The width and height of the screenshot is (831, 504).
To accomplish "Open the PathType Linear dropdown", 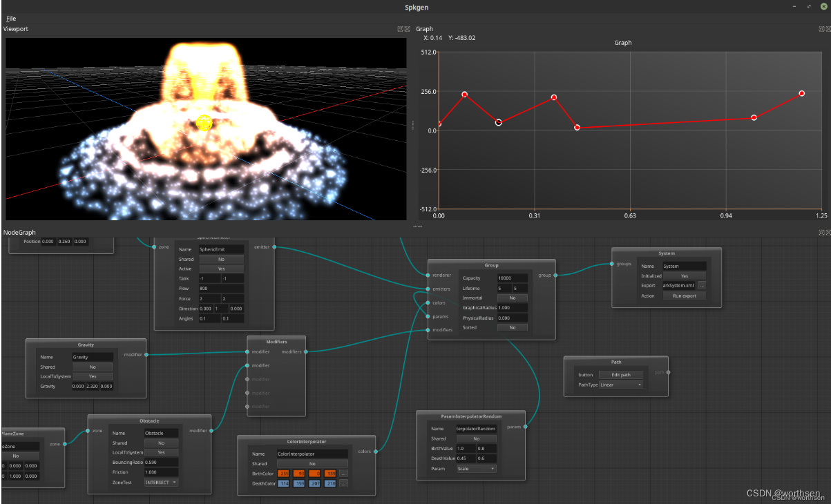I will (x=620, y=385).
